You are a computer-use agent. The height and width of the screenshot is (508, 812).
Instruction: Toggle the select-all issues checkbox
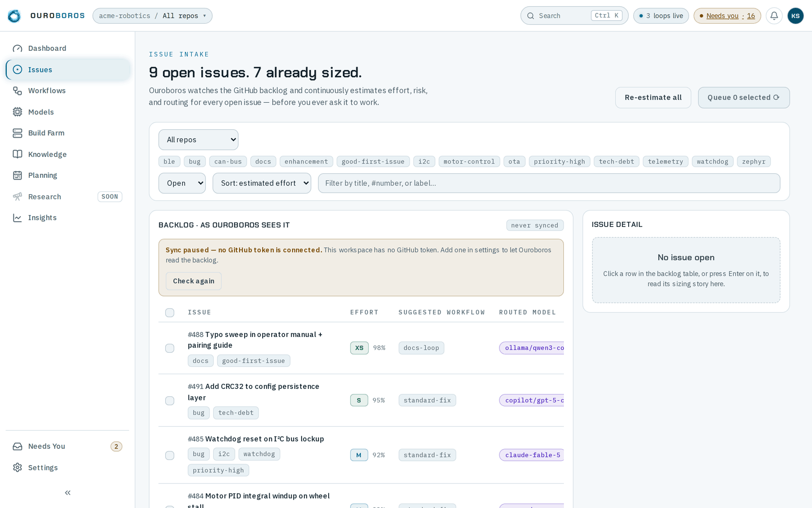coord(170,313)
